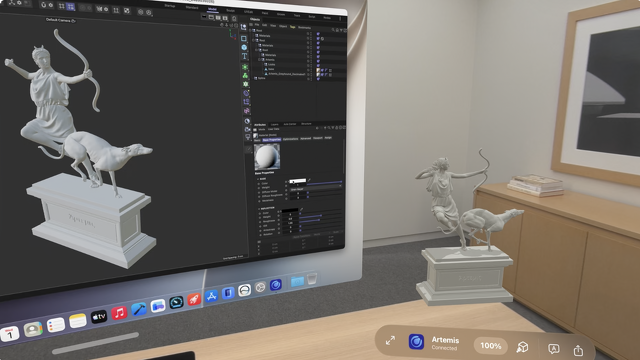640x360 pixels.
Task: Click the Light object icon in palette
Action: (x=247, y=138)
